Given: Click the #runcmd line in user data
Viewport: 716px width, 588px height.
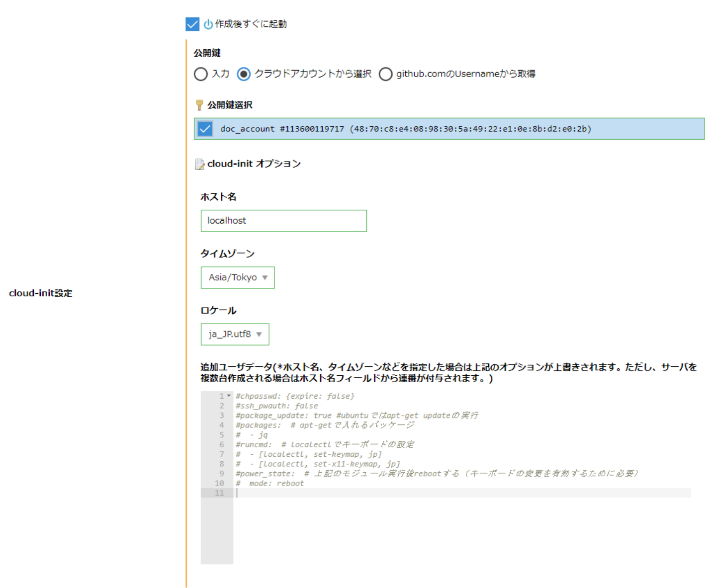Looking at the screenshot, I should coord(325,444).
